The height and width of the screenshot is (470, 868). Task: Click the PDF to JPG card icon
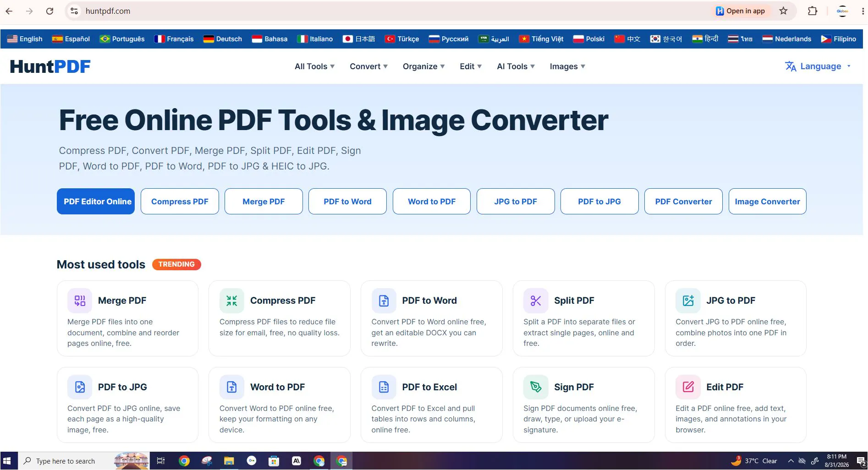tap(80, 387)
